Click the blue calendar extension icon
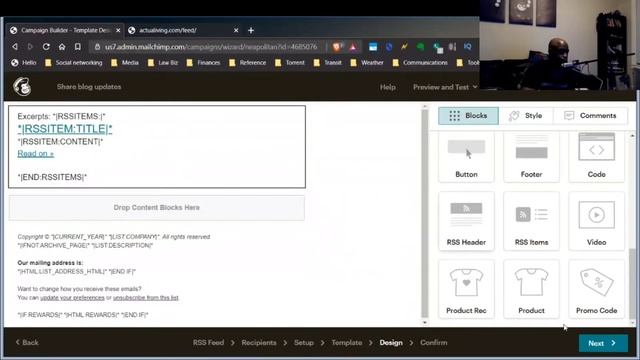The width and height of the screenshot is (640, 360). (x=373, y=47)
